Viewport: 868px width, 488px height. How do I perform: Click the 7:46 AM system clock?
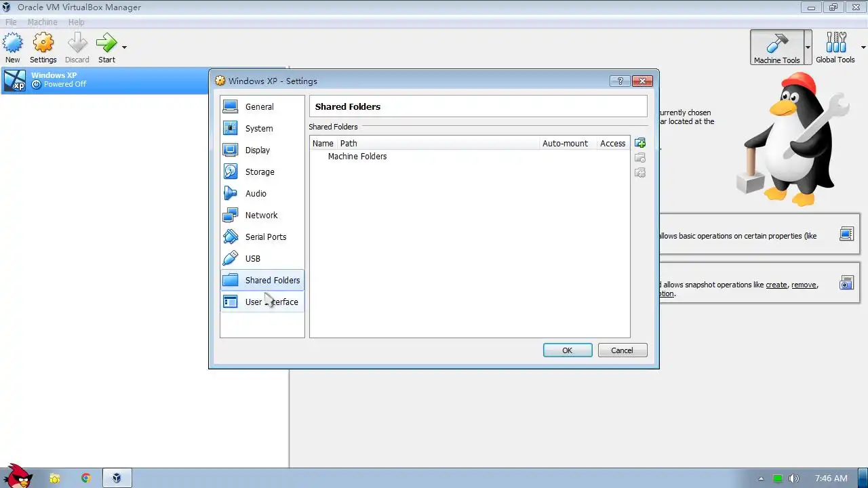(831, 479)
